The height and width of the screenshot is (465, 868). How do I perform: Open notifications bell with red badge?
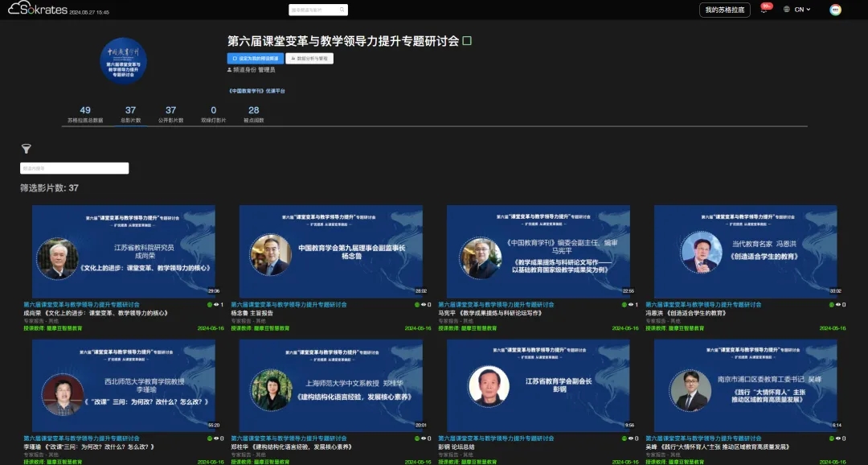[764, 10]
